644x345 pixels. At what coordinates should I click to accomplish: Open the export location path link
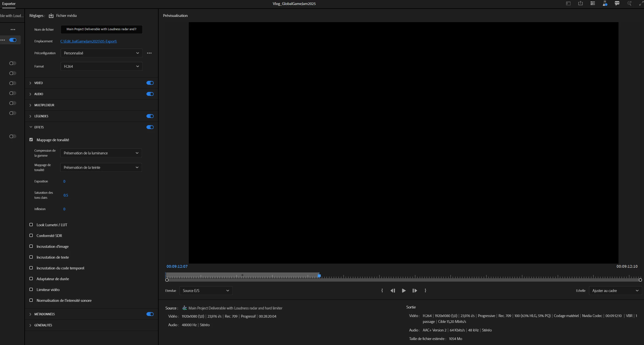(x=88, y=41)
